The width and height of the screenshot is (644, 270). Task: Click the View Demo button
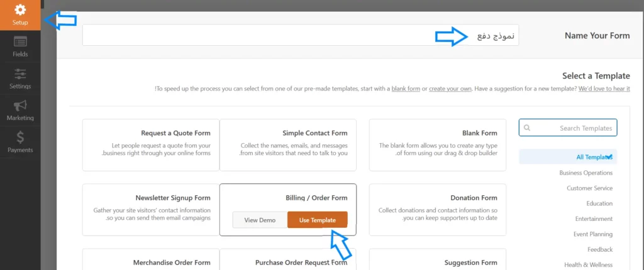click(x=260, y=220)
